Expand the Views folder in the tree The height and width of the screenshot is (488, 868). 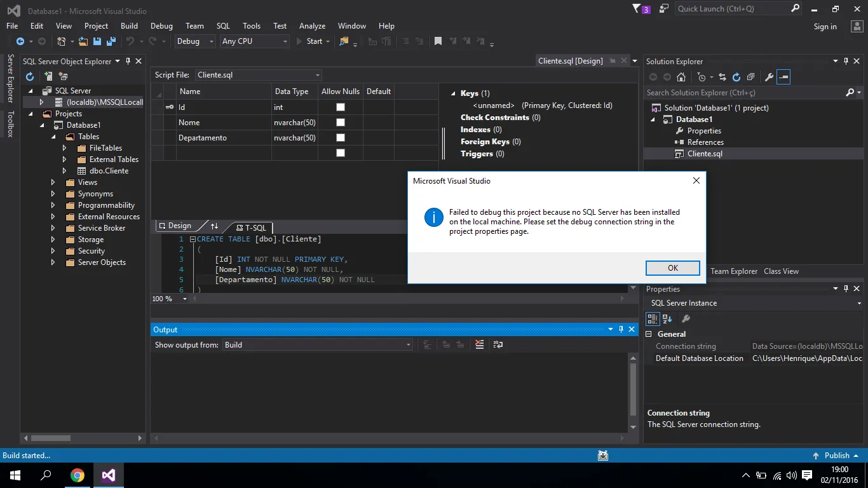tap(53, 182)
